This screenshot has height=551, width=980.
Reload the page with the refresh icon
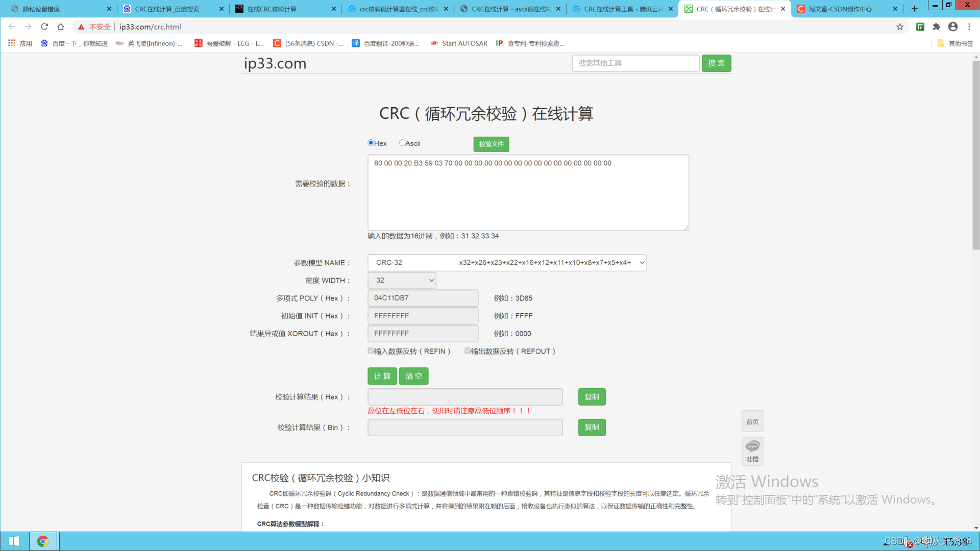tap(44, 27)
